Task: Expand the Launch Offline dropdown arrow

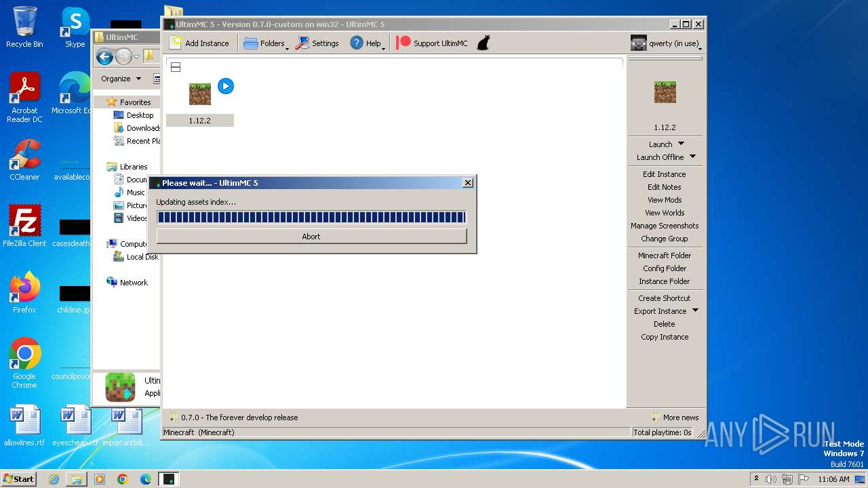Action: [692, 157]
